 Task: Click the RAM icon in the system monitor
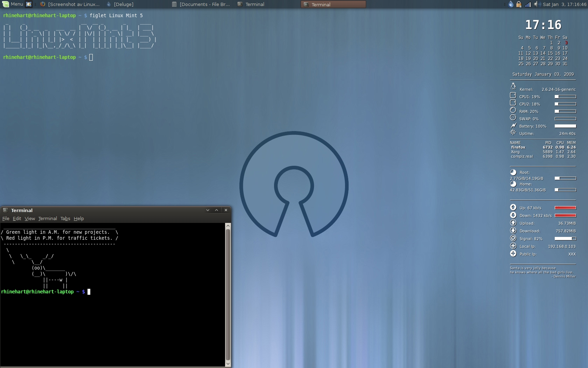[x=513, y=110]
